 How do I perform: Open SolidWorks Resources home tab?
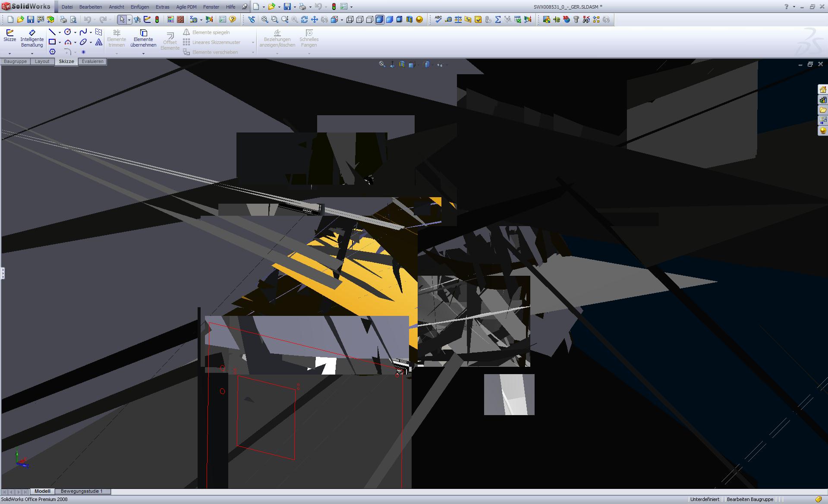click(823, 90)
